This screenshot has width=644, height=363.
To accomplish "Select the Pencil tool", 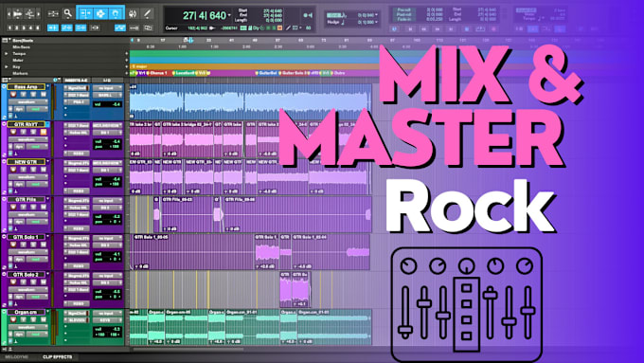I will click(147, 14).
